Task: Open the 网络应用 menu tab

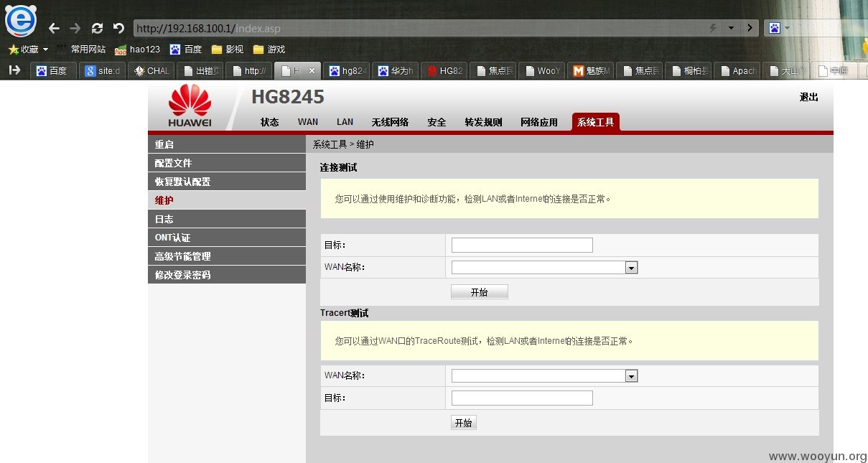Action: click(x=539, y=122)
